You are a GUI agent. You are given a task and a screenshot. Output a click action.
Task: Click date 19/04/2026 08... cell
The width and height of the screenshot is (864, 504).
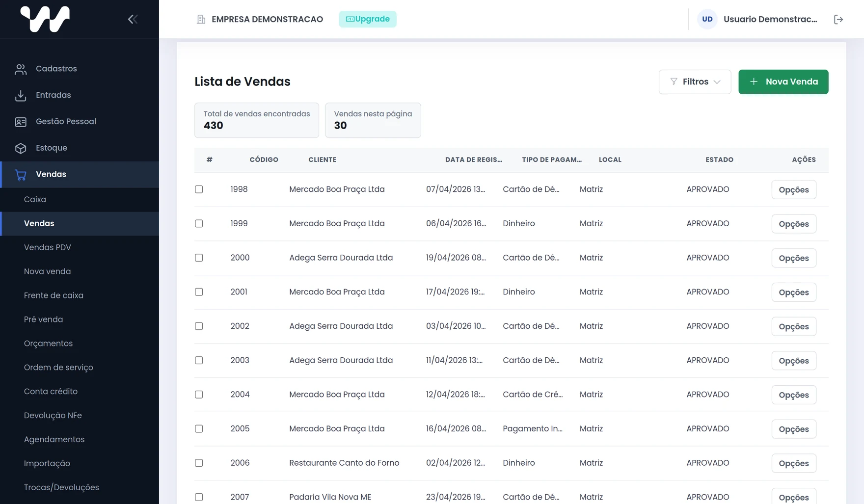pyautogui.click(x=456, y=258)
